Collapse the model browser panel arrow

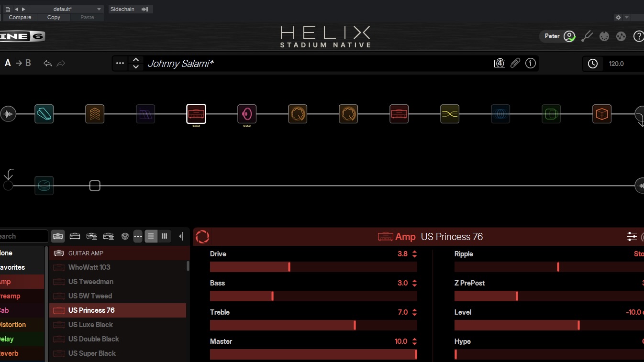tap(181, 236)
